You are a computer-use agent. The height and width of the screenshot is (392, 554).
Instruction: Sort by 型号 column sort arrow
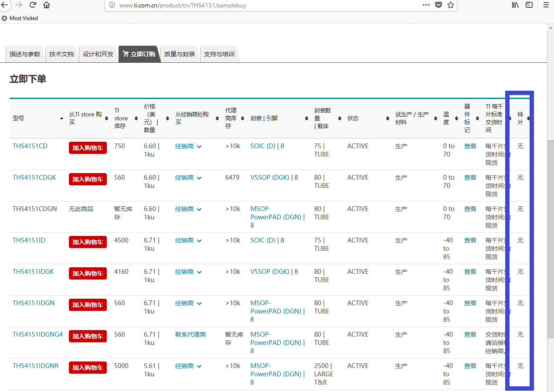point(61,119)
